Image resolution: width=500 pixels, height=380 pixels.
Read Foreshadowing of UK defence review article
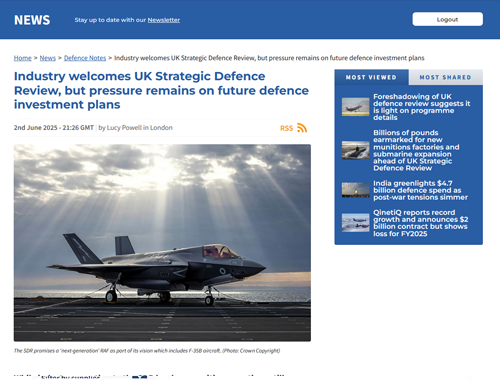tap(422, 107)
